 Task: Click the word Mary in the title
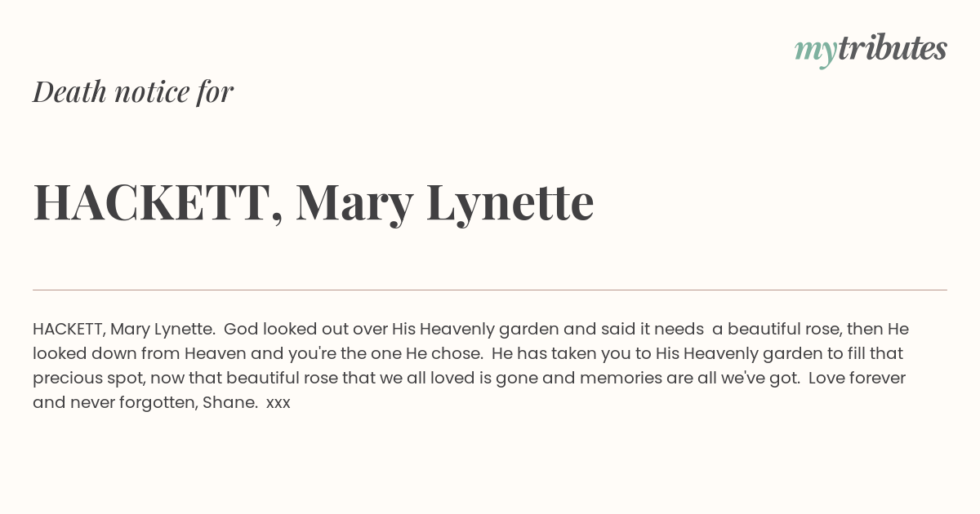pyautogui.click(x=354, y=204)
